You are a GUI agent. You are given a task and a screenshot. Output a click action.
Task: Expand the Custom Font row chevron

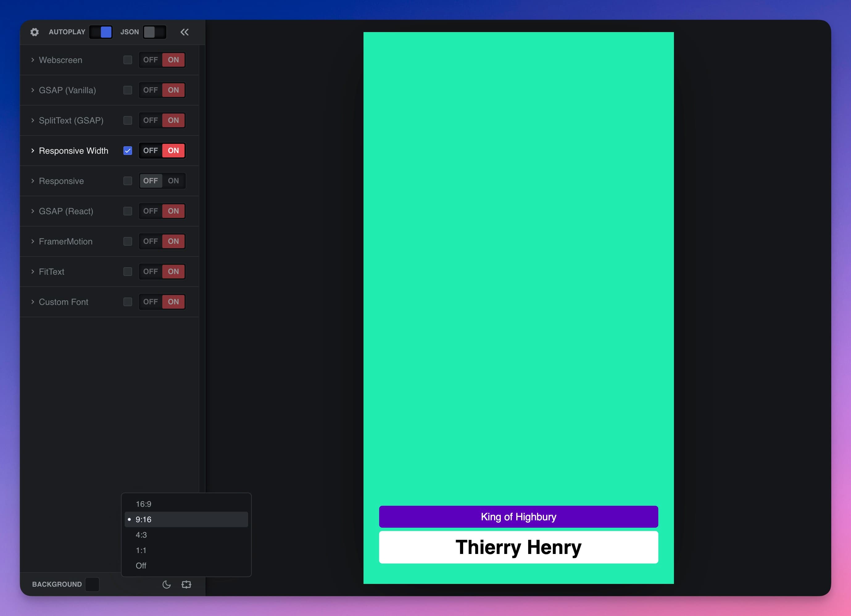[33, 302]
